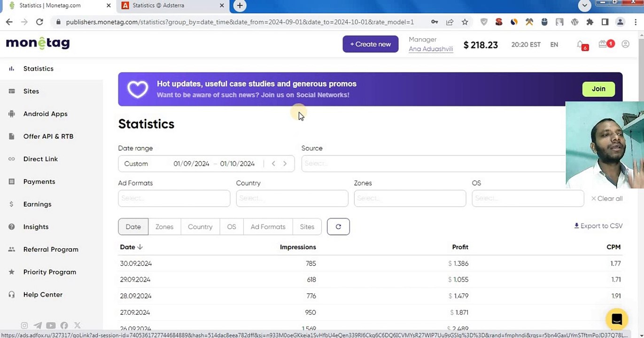Click the browser reload button
The height and width of the screenshot is (338, 644).
click(39, 22)
